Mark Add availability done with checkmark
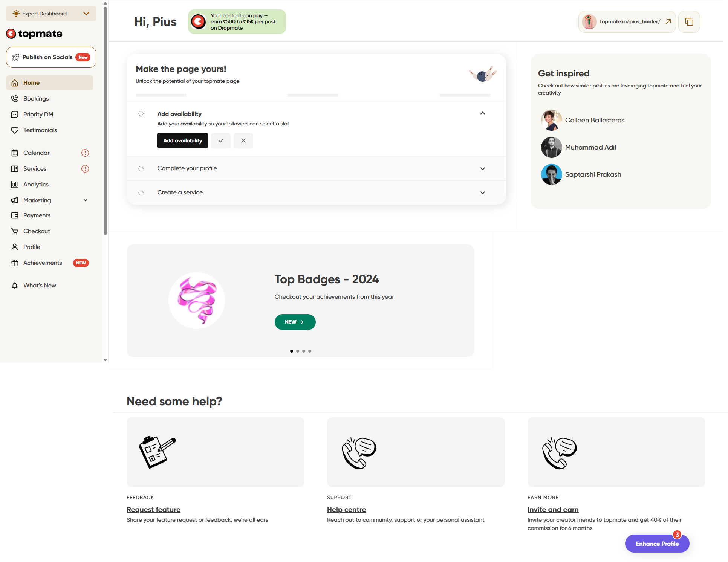Screen dimensions: 728x562 (x=221, y=140)
